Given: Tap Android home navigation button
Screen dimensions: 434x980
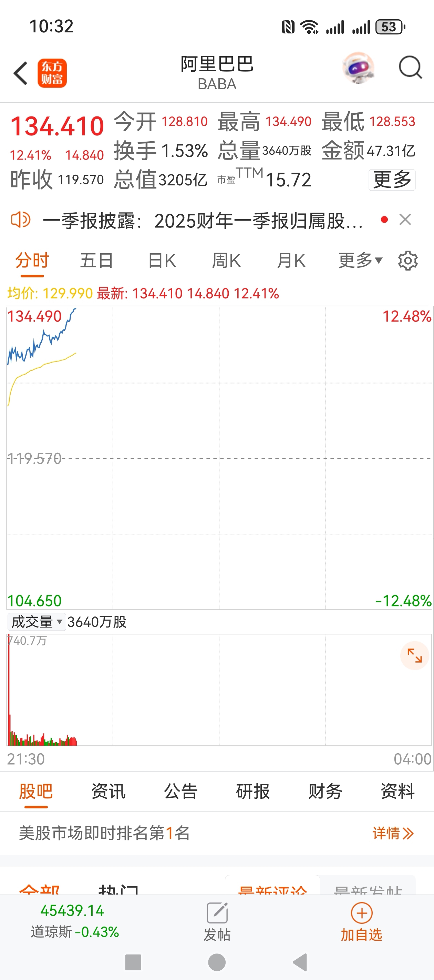Looking at the screenshot, I should 217,962.
